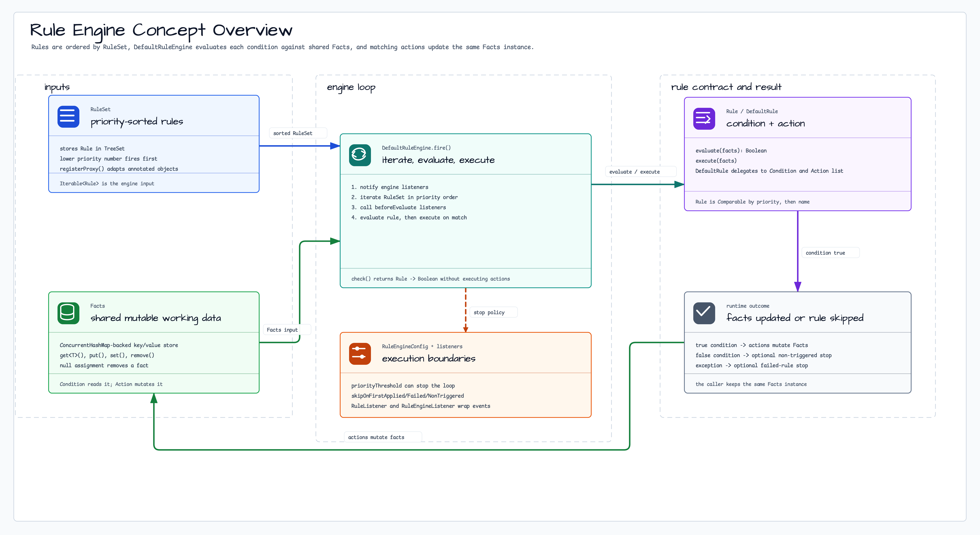
Task: Click 'ConcurrentHashMap-backed key/value store' line
Action: (x=119, y=345)
